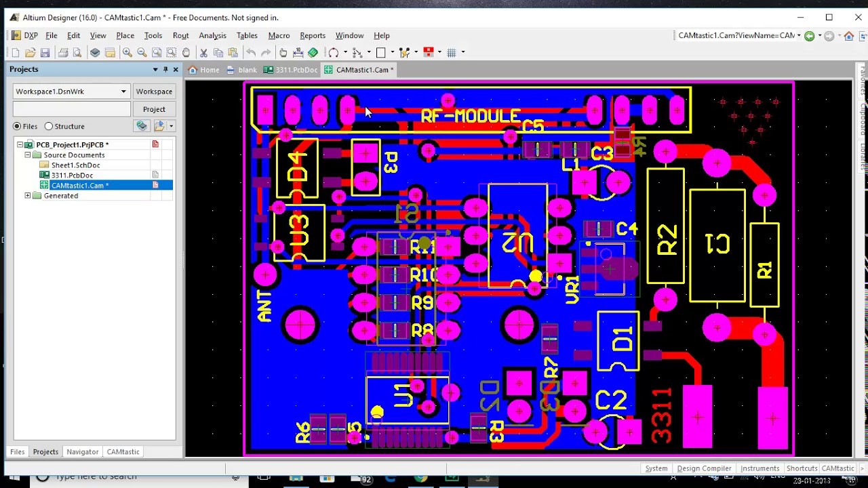Open Design Compiler from the status bar
Image resolution: width=868 pixels, height=488 pixels.
point(704,468)
